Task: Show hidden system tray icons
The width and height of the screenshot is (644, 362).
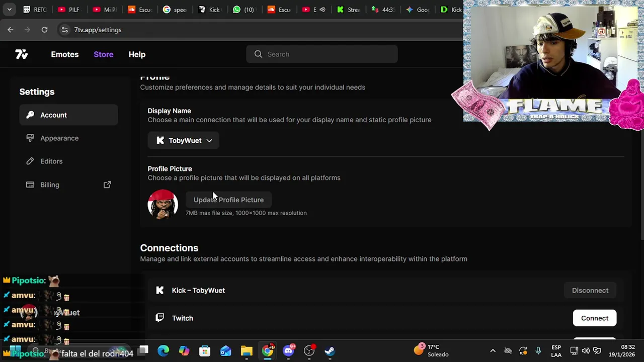Action: pos(493,351)
